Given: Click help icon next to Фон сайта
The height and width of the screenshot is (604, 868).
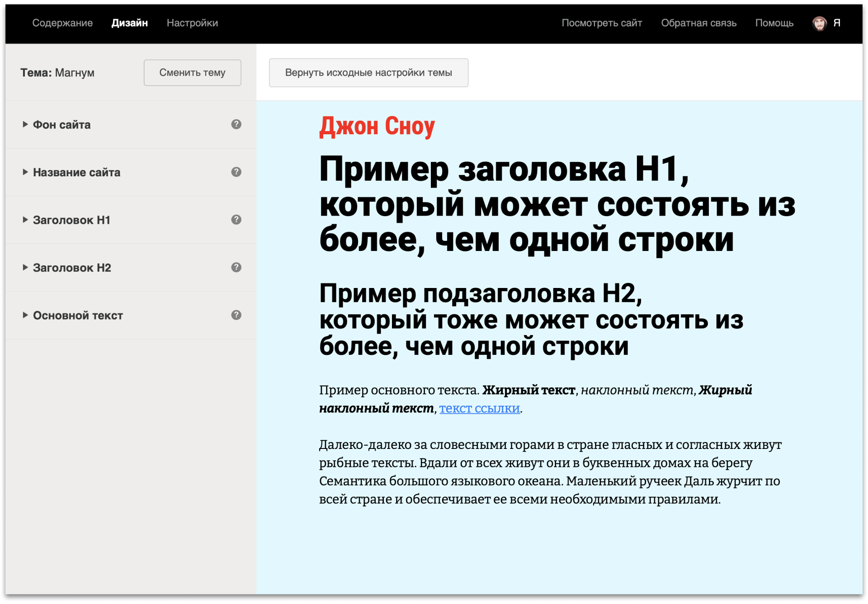Looking at the screenshot, I should (236, 124).
